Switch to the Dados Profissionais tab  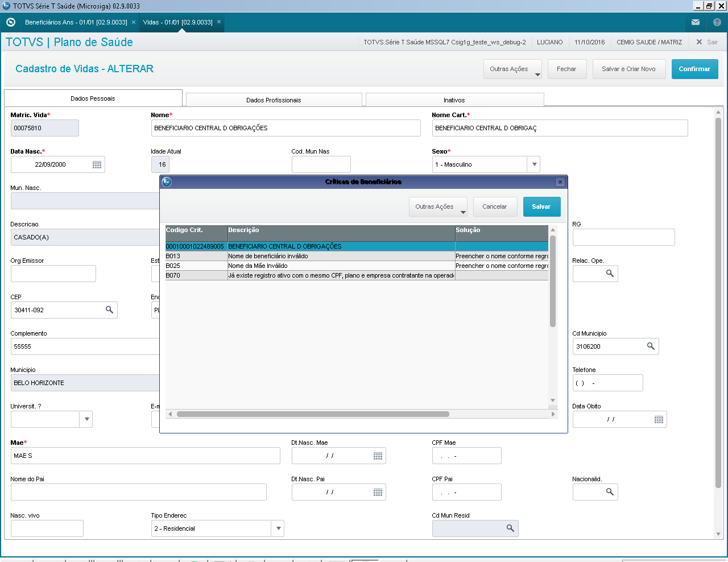[274, 100]
